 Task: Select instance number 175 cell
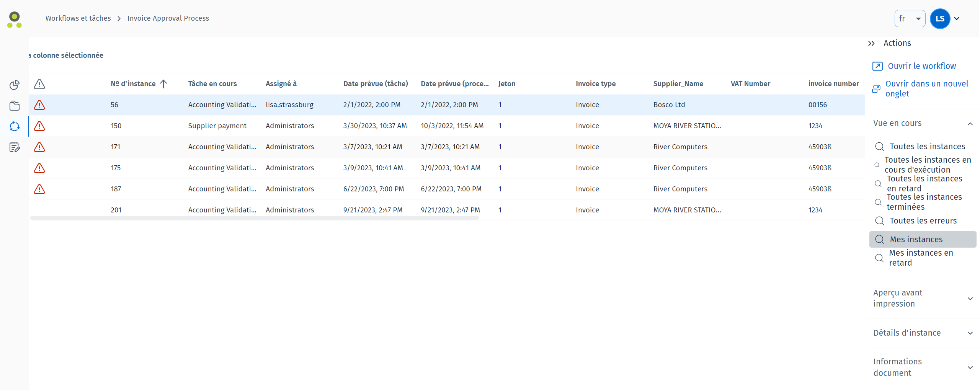click(x=116, y=168)
